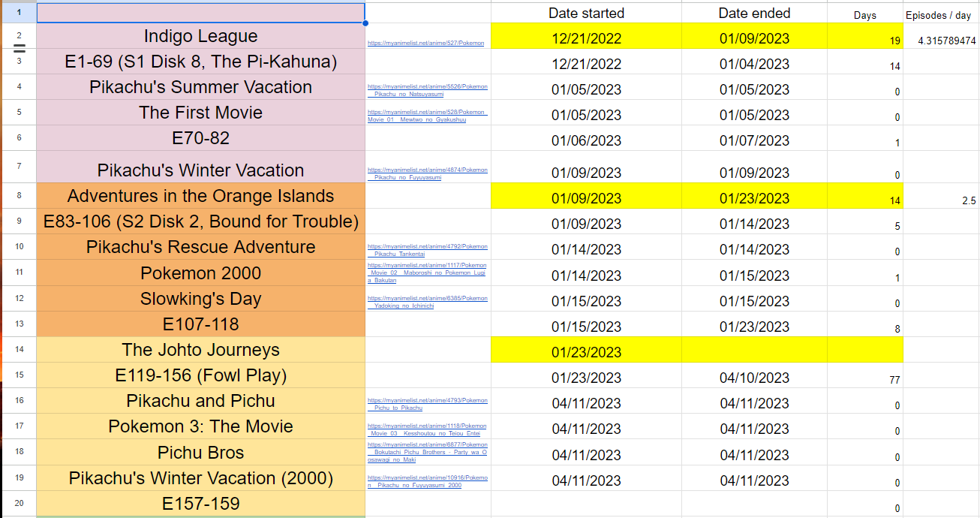This screenshot has height=518, width=980.
Task: Click the Date ended column heading cell
Action: (754, 13)
